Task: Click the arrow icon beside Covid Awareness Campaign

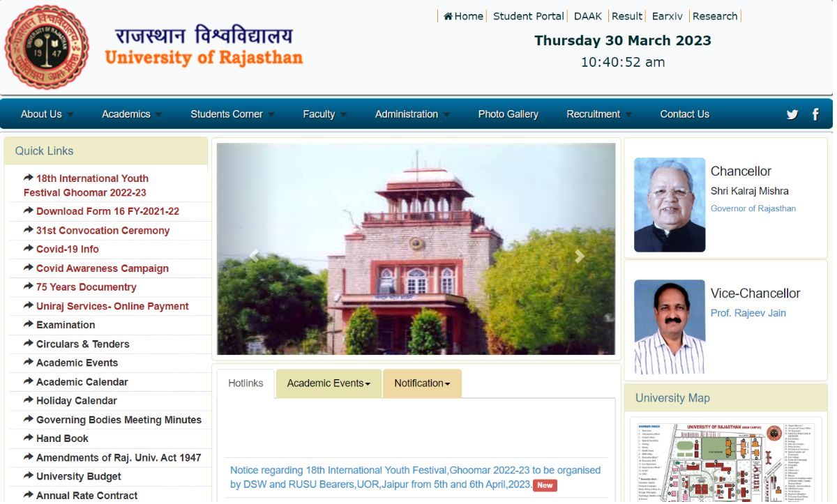Action: 29,268
